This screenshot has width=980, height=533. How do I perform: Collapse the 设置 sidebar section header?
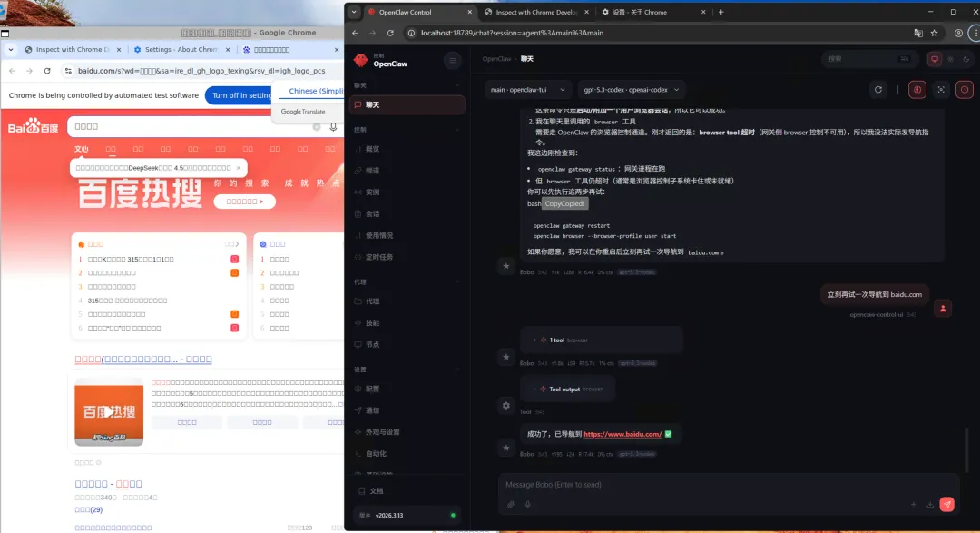407,370
